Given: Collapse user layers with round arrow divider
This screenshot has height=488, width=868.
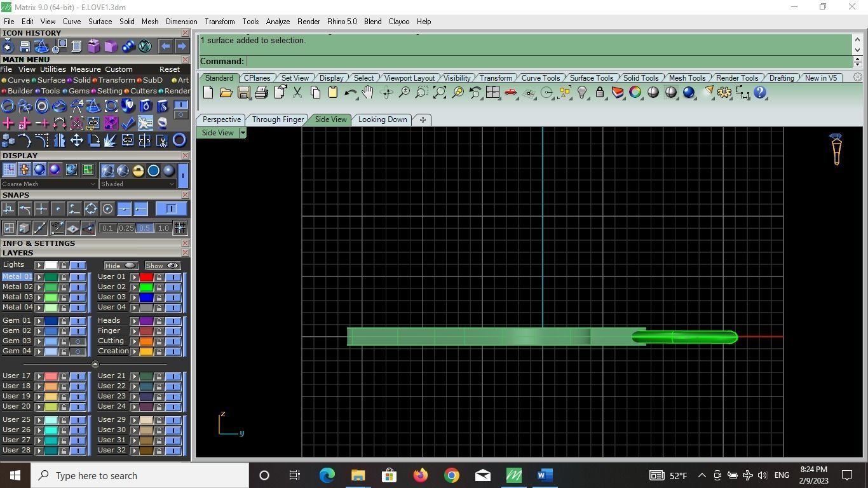Looking at the screenshot, I should 95,364.
